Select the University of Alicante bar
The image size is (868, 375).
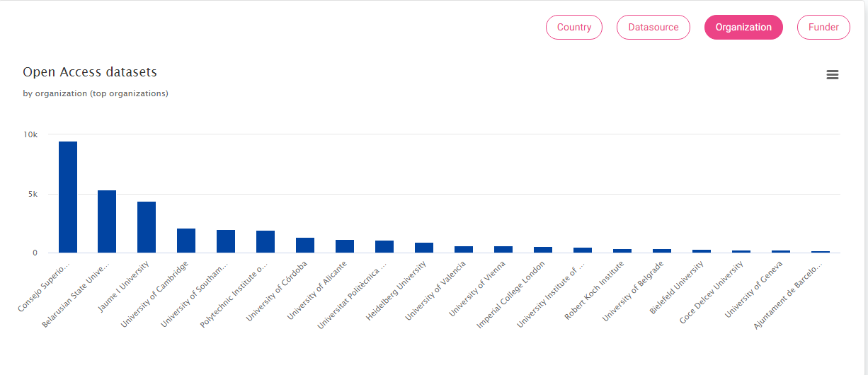click(345, 246)
